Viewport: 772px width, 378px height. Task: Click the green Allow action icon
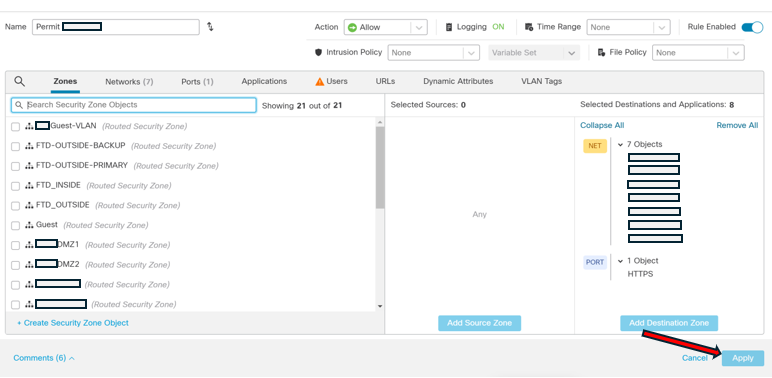352,28
